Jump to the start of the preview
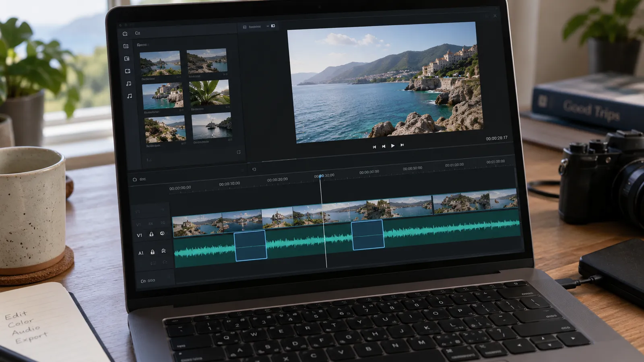Screen dimensions: 644x362 374,147
